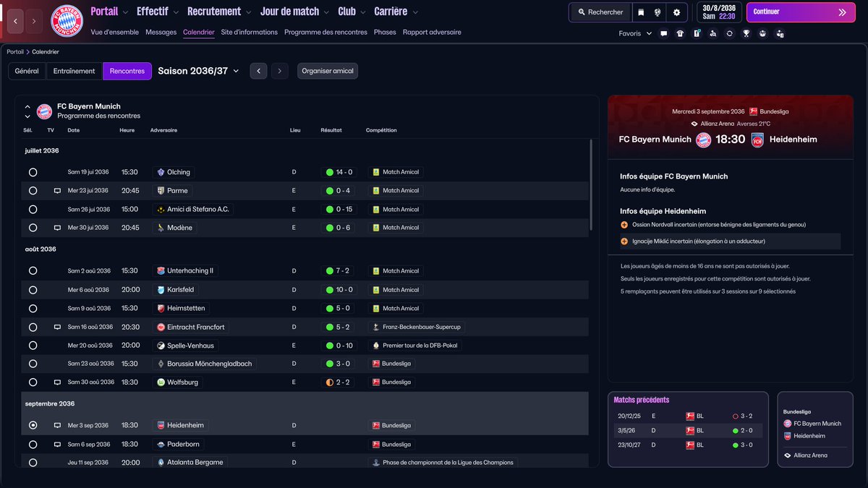Open the scouting player-search favorite shortcut

pyautogui.click(x=713, y=33)
